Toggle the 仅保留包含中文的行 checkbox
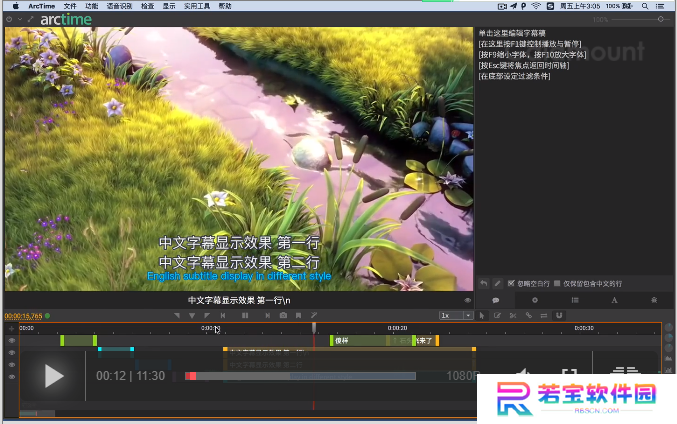 point(557,283)
